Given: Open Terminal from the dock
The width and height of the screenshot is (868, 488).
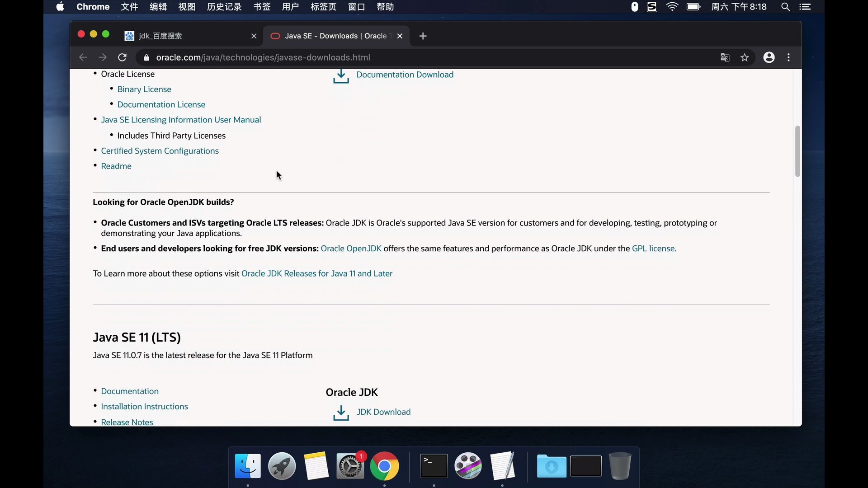Looking at the screenshot, I should pos(434,466).
